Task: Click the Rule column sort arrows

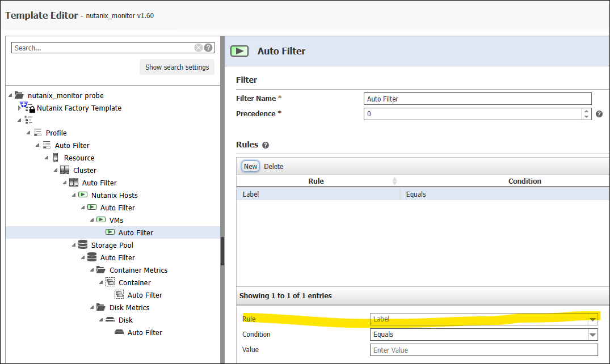Action: click(394, 181)
